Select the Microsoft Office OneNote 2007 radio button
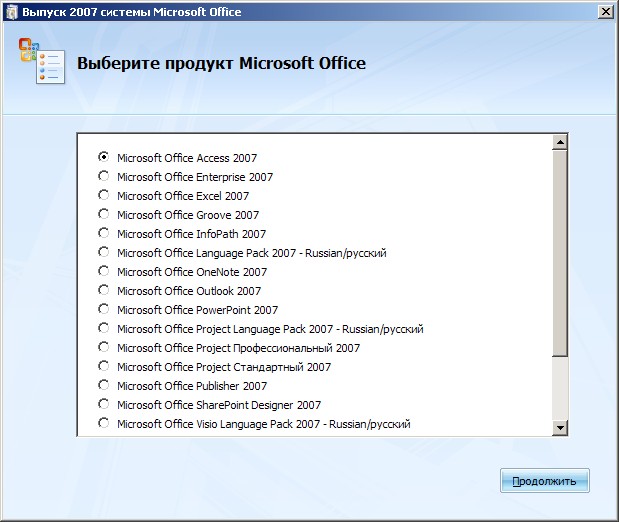The width and height of the screenshot is (619, 522). pos(103,270)
